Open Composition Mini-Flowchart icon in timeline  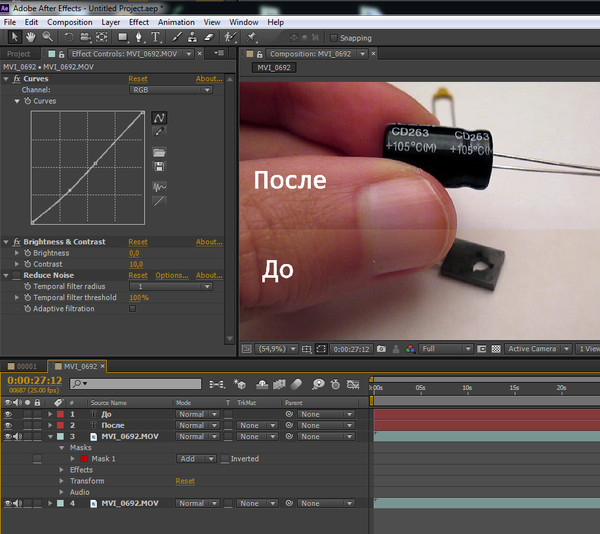tap(217, 384)
